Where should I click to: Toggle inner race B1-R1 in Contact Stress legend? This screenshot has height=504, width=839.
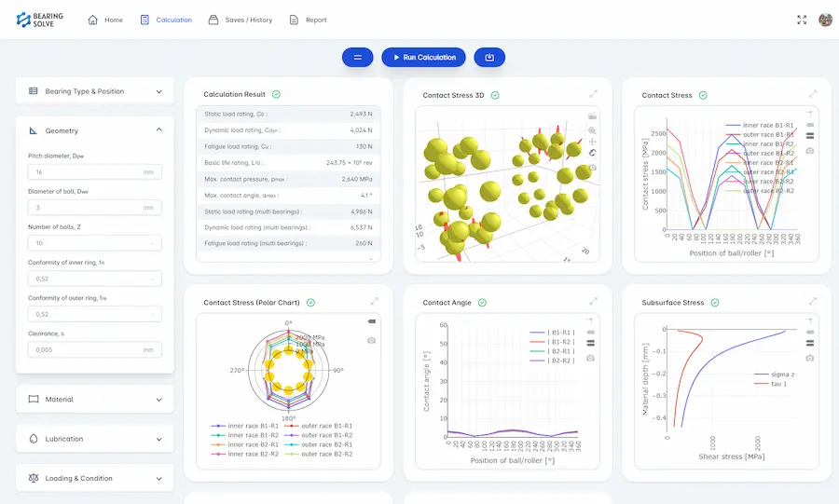759,125
